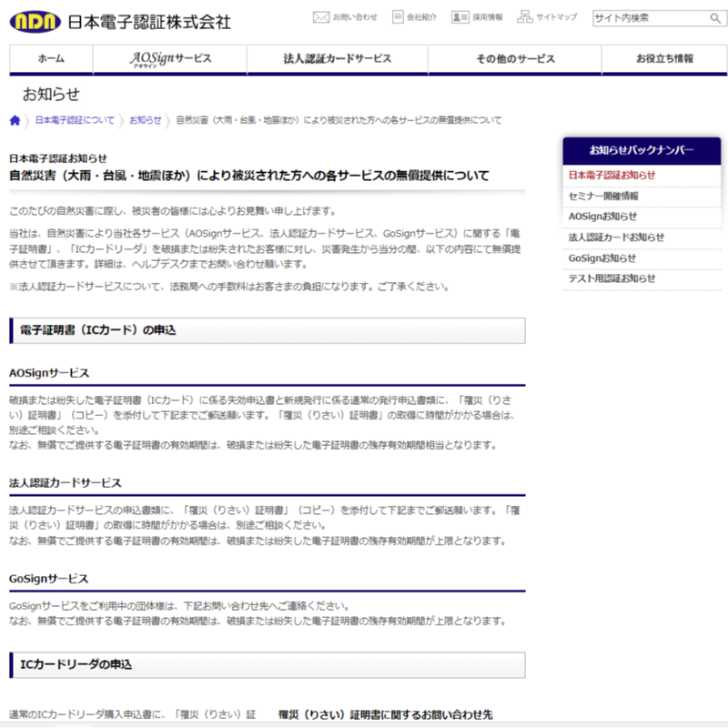
Task: Click the article title about 自然災害 free service
Action: (249, 176)
